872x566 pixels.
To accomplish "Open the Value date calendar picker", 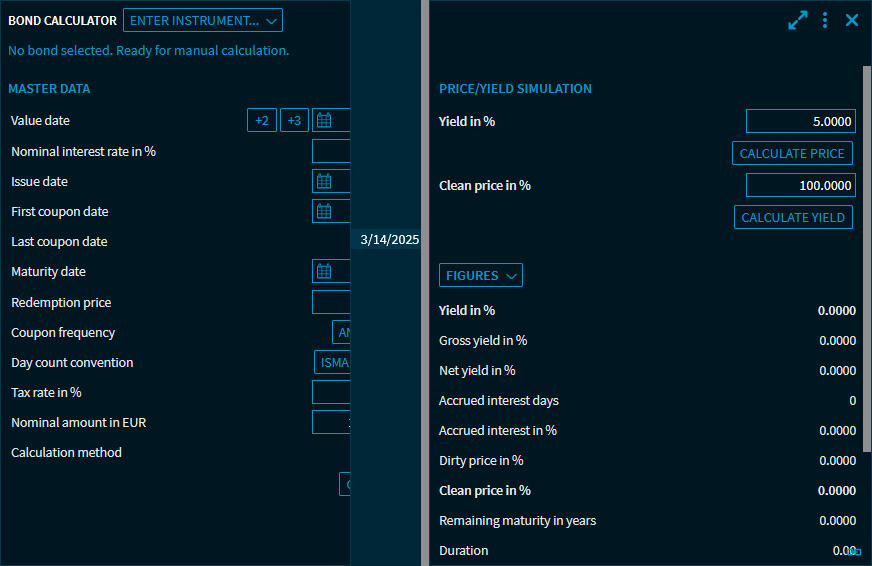I will tap(324, 121).
